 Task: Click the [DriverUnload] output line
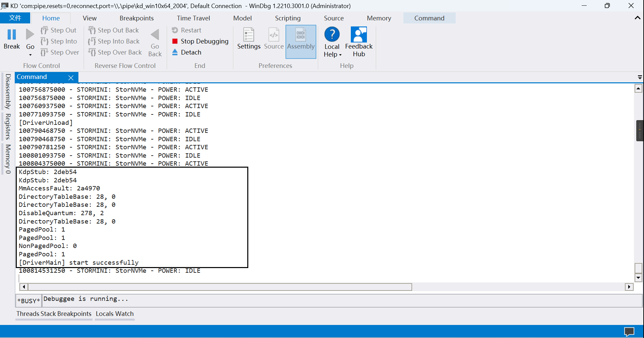click(46, 122)
